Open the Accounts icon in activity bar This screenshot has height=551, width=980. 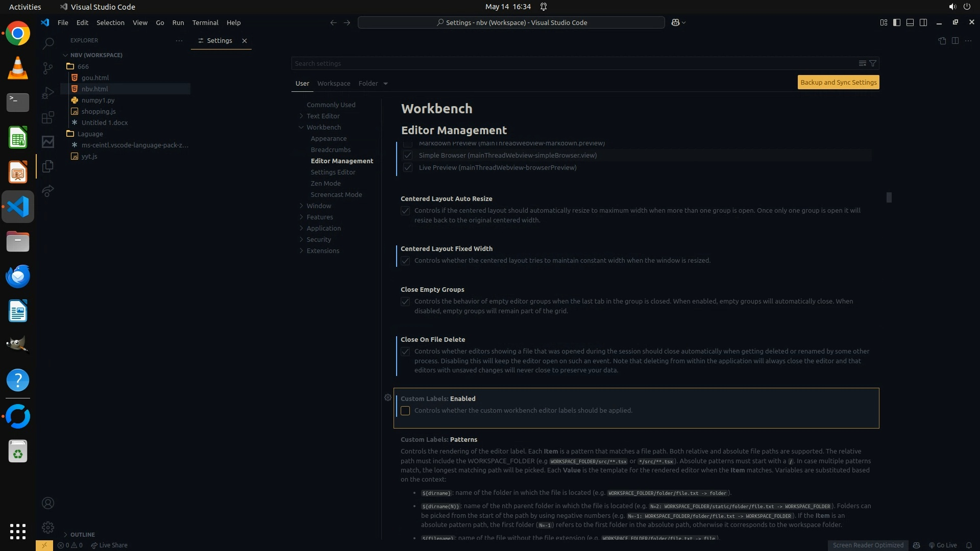tap(48, 503)
